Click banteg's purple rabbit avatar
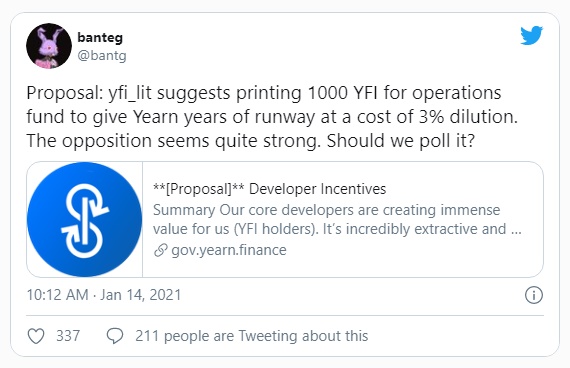Screen dimensions: 570x368 (x=49, y=46)
